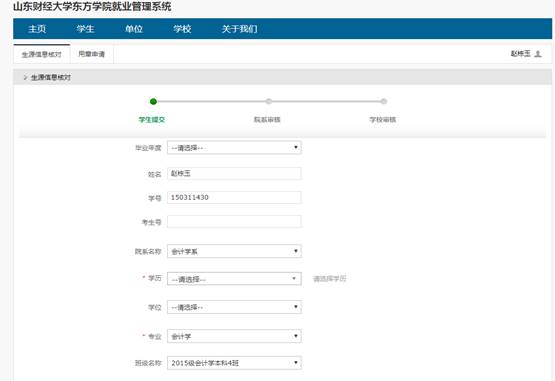
Task: Open the 主页 menu item
Action: [x=37, y=29]
